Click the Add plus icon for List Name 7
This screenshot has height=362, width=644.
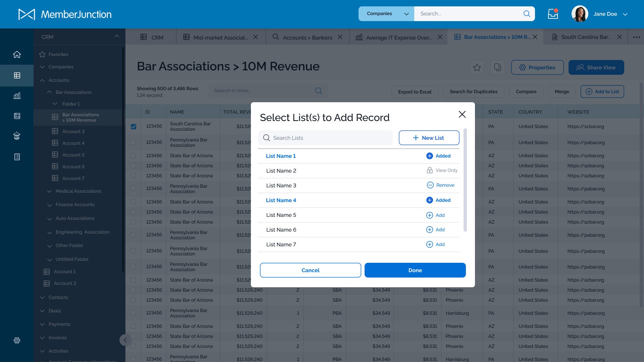[429, 244]
